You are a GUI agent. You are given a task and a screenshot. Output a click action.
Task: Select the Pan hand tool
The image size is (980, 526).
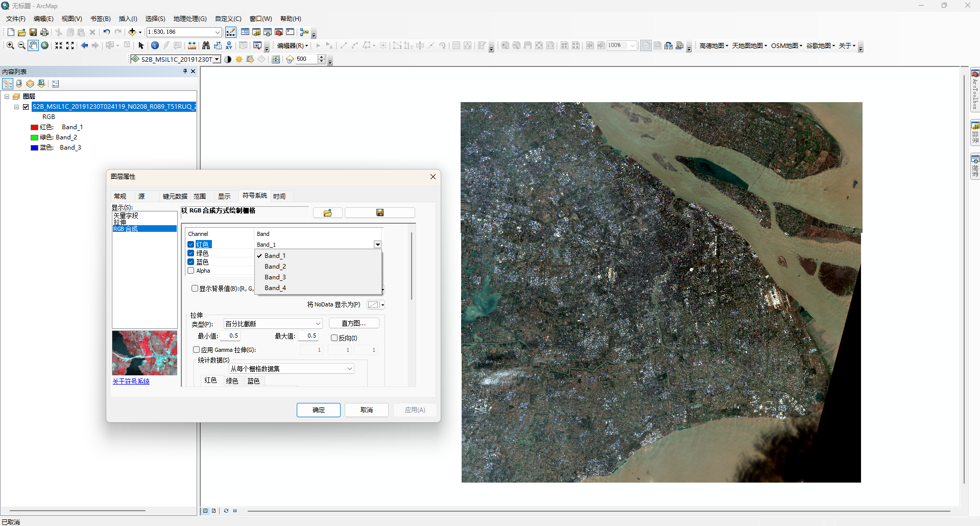tap(33, 45)
